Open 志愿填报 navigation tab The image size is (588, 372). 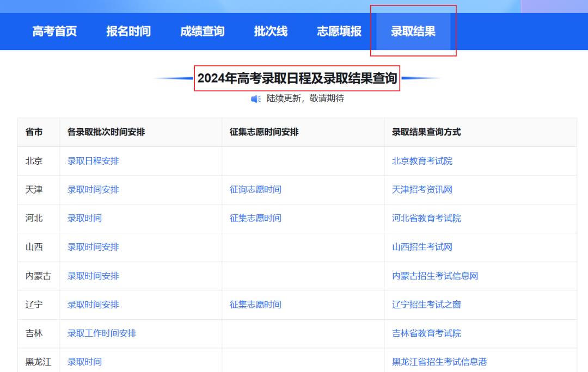tap(339, 32)
